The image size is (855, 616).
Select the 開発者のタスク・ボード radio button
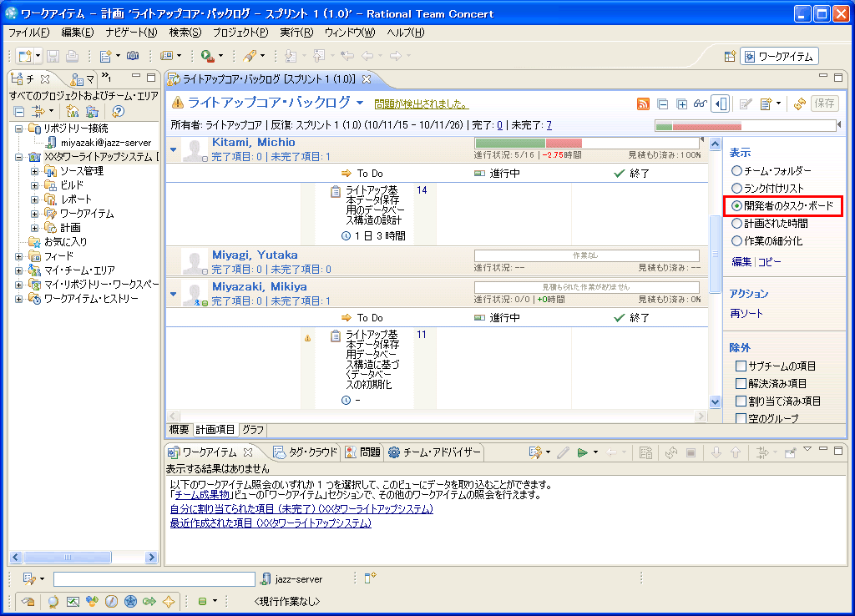[x=736, y=205]
